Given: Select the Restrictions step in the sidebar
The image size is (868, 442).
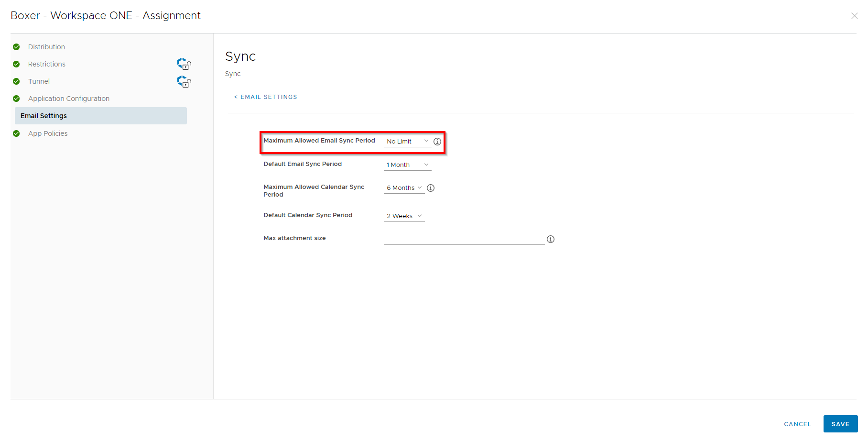Looking at the screenshot, I should point(47,64).
